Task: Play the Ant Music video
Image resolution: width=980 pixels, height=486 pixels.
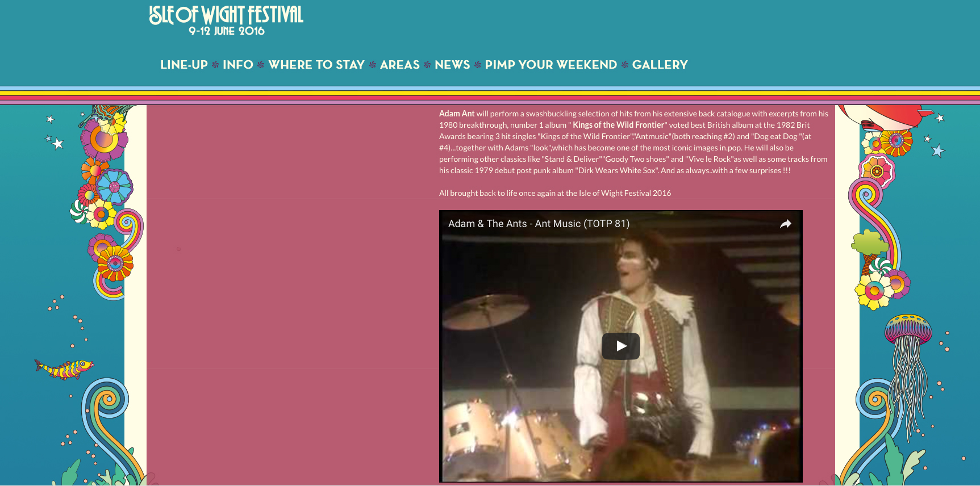Action: (x=621, y=346)
